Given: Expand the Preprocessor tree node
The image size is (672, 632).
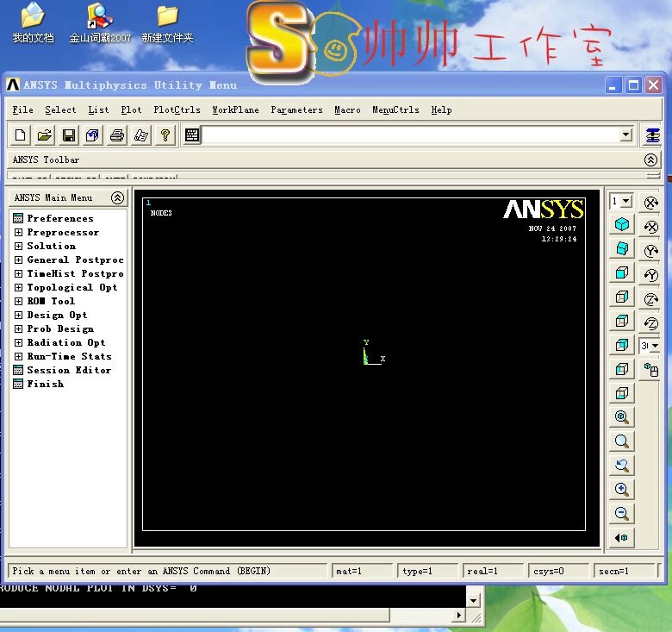Looking at the screenshot, I should point(18,233).
